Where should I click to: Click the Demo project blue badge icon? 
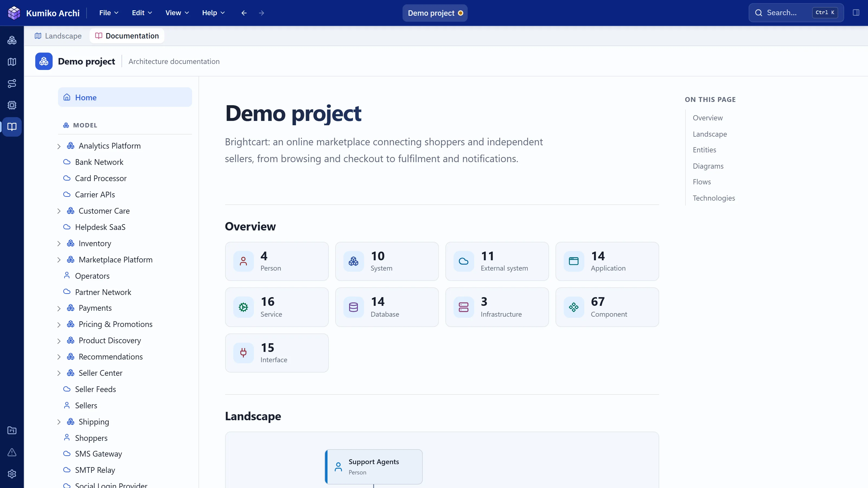(x=44, y=61)
